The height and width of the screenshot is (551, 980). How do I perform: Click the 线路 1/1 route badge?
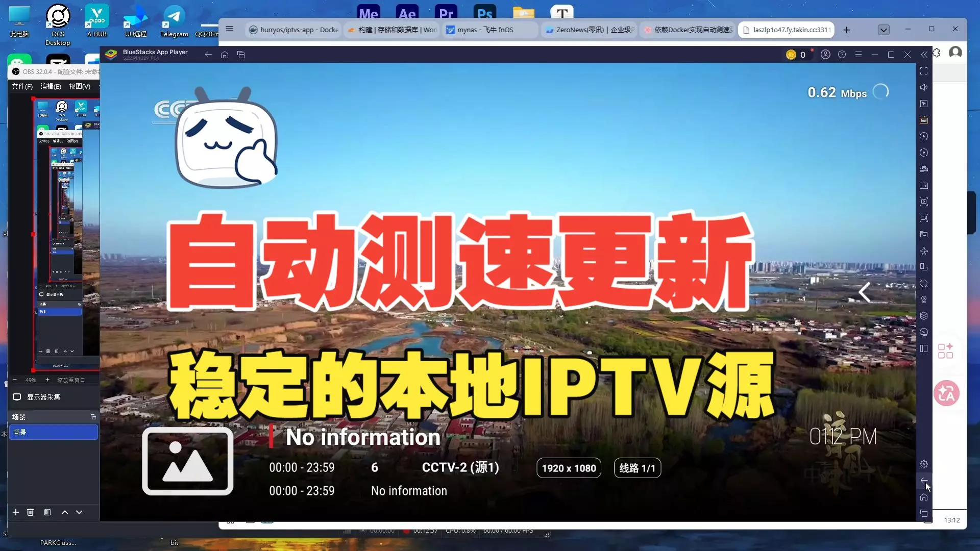click(x=637, y=468)
